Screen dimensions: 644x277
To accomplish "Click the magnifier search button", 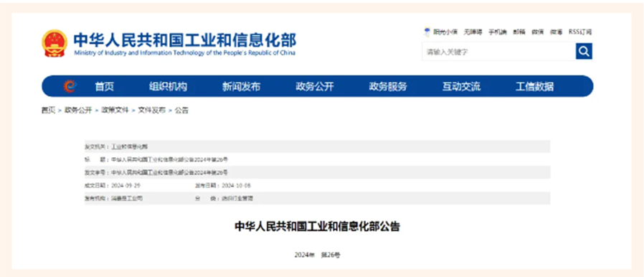I will click(x=584, y=52).
